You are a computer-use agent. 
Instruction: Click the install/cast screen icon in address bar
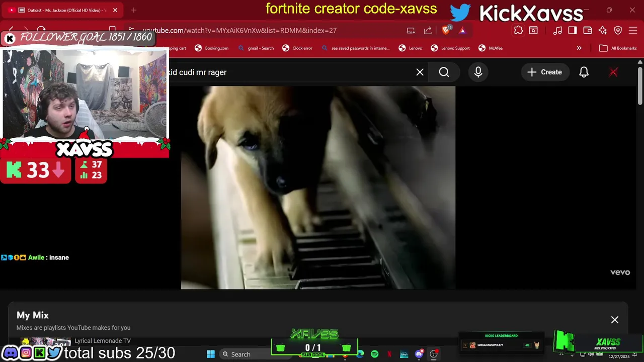tap(411, 30)
